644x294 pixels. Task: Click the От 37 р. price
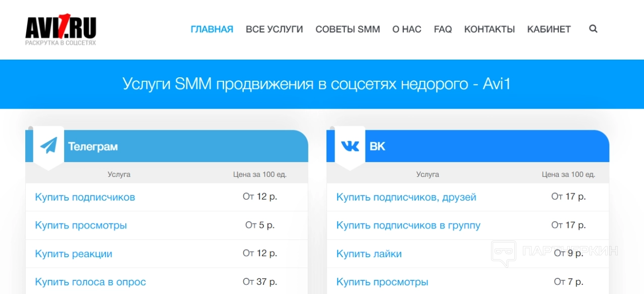pos(260,281)
